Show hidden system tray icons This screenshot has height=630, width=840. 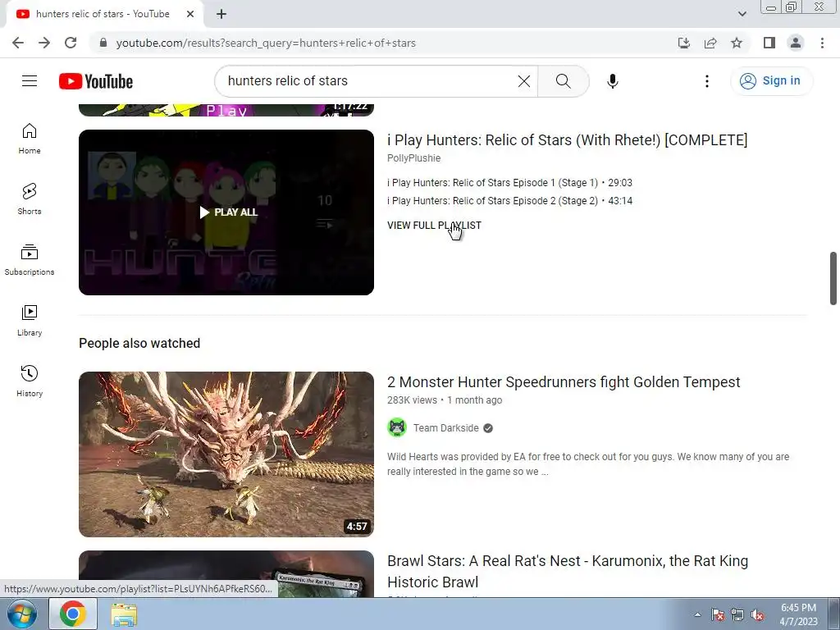[697, 614]
